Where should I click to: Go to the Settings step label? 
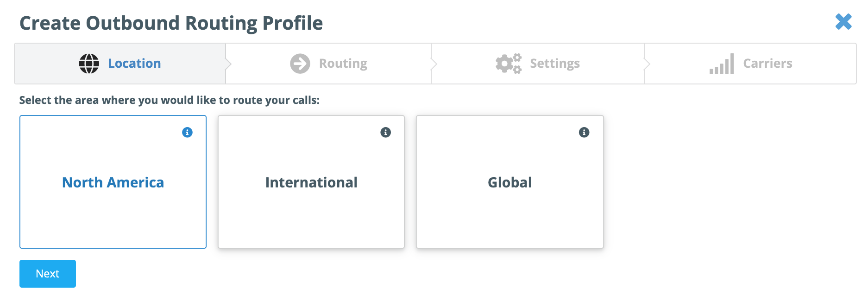point(555,64)
